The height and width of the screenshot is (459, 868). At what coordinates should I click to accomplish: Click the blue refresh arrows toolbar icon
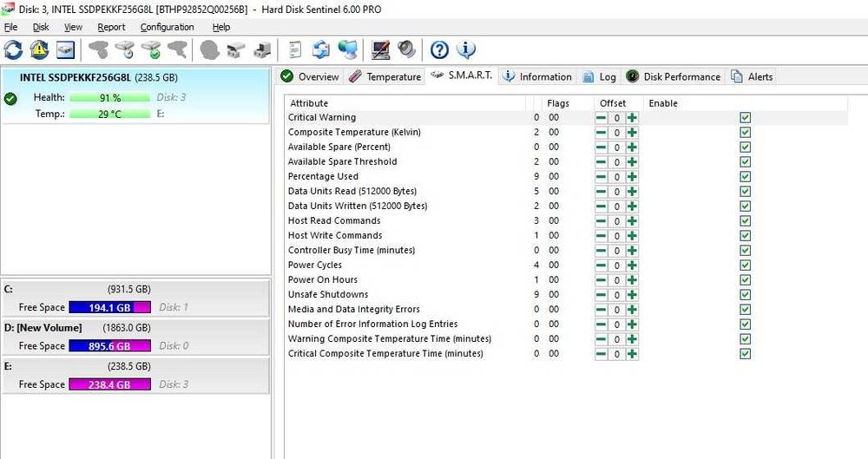point(13,49)
